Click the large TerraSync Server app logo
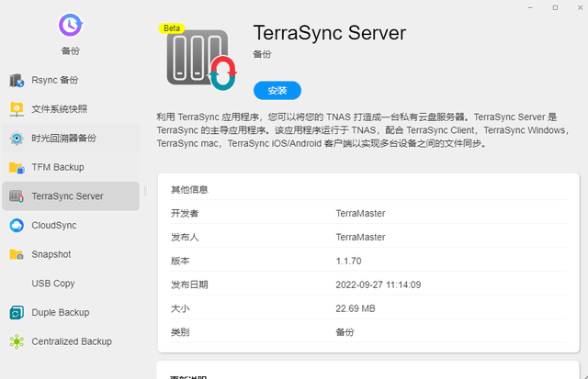 point(202,60)
